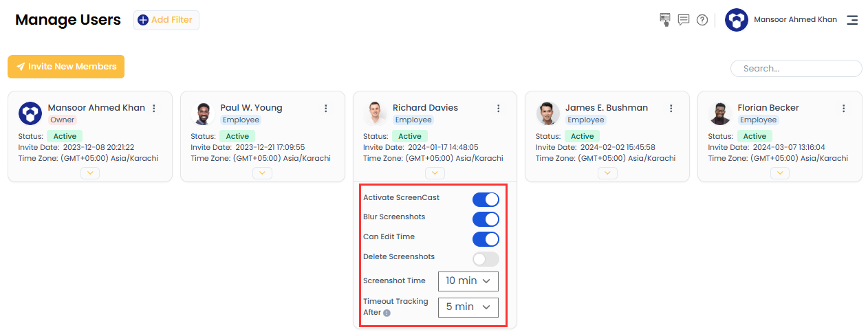Viewport: 868px width, 332px height.
Task: Click the help question mark icon
Action: click(702, 20)
